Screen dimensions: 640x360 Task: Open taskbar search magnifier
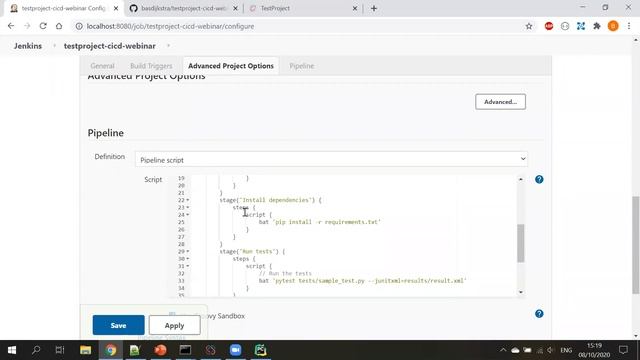tap(36, 350)
